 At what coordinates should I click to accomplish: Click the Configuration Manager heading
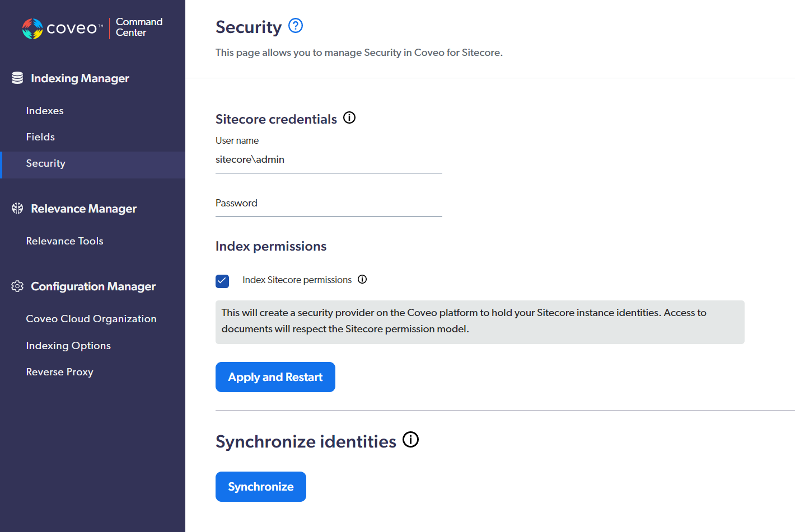pyautogui.click(x=93, y=286)
